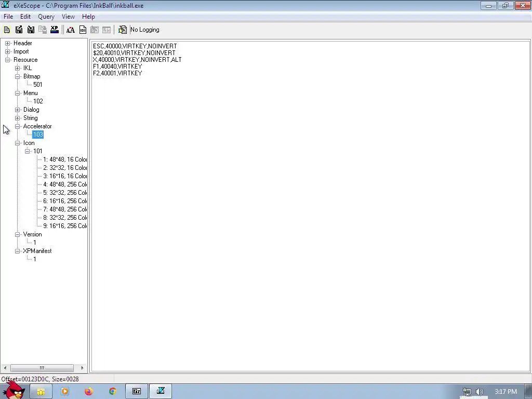532x399 pixels.
Task: Click the AA font toolbar icon
Action: [71, 30]
